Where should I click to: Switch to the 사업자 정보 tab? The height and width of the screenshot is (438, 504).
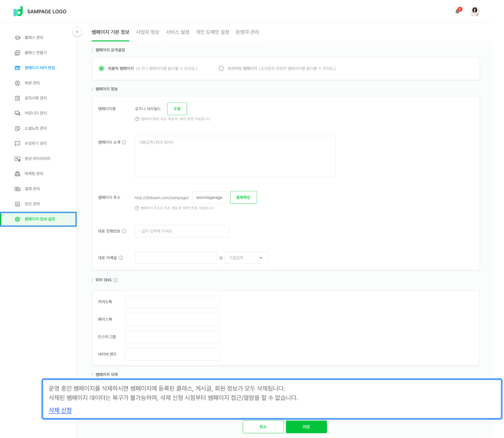(x=147, y=32)
